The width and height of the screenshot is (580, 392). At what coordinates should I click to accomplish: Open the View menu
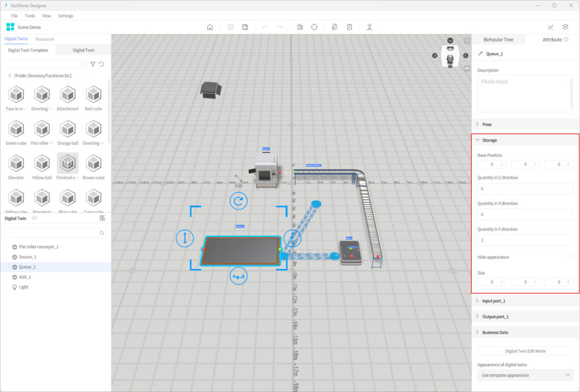coord(46,15)
